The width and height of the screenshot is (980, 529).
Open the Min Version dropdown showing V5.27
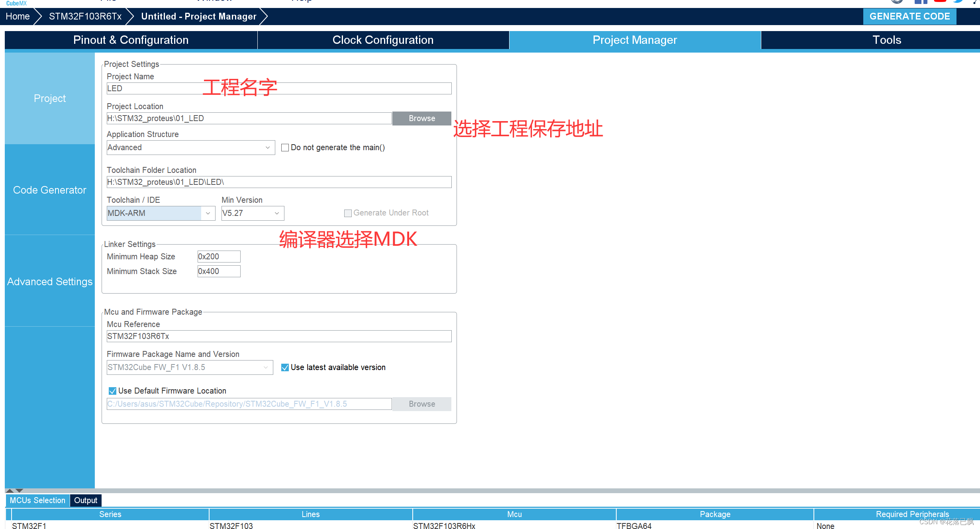253,213
